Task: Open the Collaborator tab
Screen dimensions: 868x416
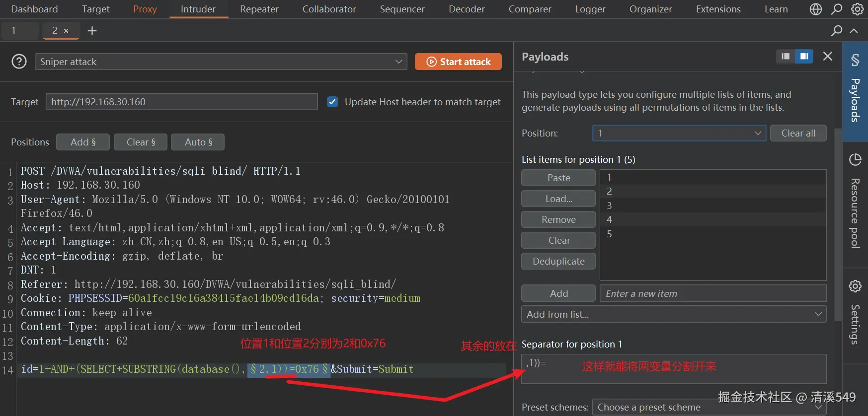Action: click(x=329, y=9)
